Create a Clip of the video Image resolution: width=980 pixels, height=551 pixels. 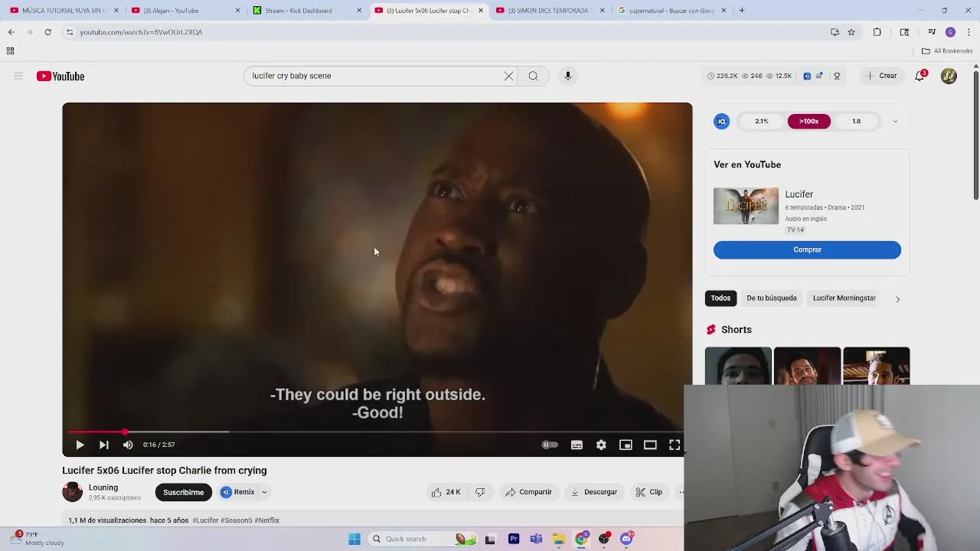pos(649,492)
